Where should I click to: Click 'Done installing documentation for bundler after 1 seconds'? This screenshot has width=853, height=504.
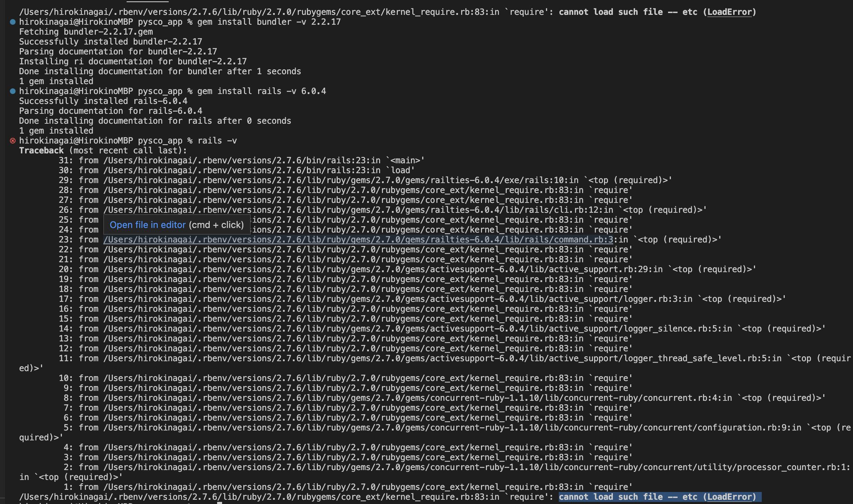(x=160, y=71)
